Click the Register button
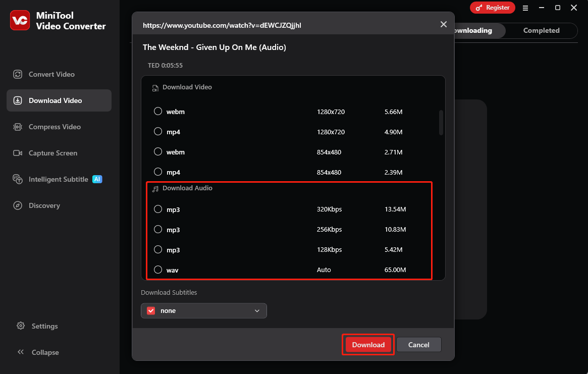Image resolution: width=588 pixels, height=374 pixels. click(492, 8)
